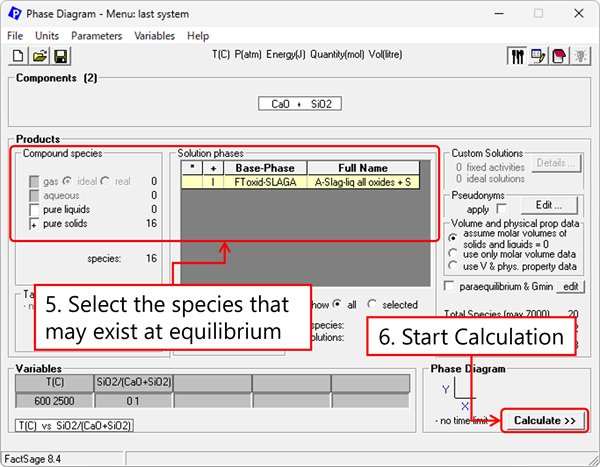The width and height of the screenshot is (600, 467).
Task: Open the Variables menu
Action: 155,36
